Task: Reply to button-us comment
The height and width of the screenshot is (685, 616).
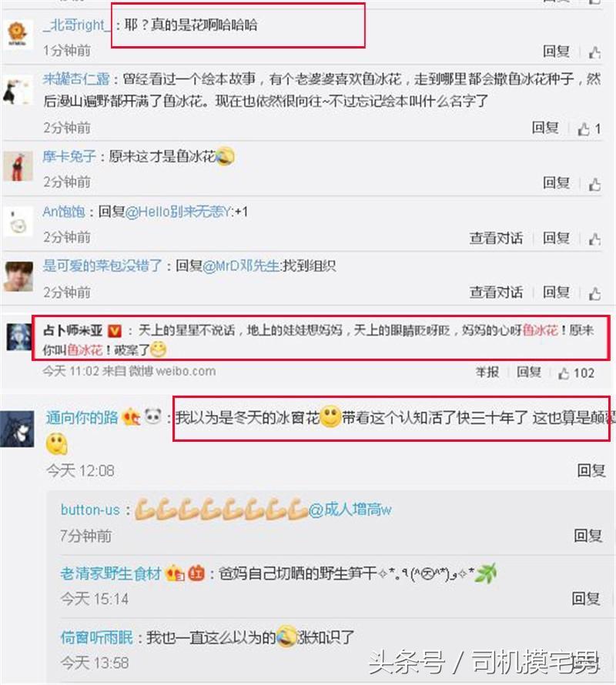Action: (588, 536)
